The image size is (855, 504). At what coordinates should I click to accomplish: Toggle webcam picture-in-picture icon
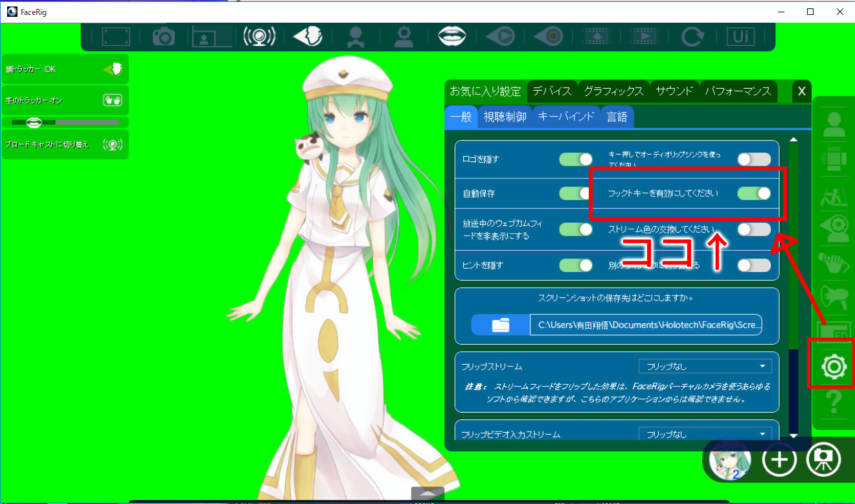click(x=212, y=37)
